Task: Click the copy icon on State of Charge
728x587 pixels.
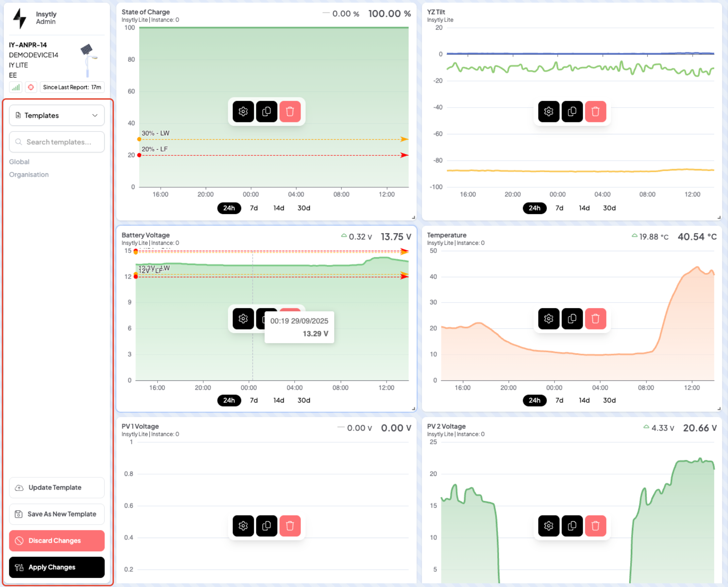Action: click(x=266, y=111)
